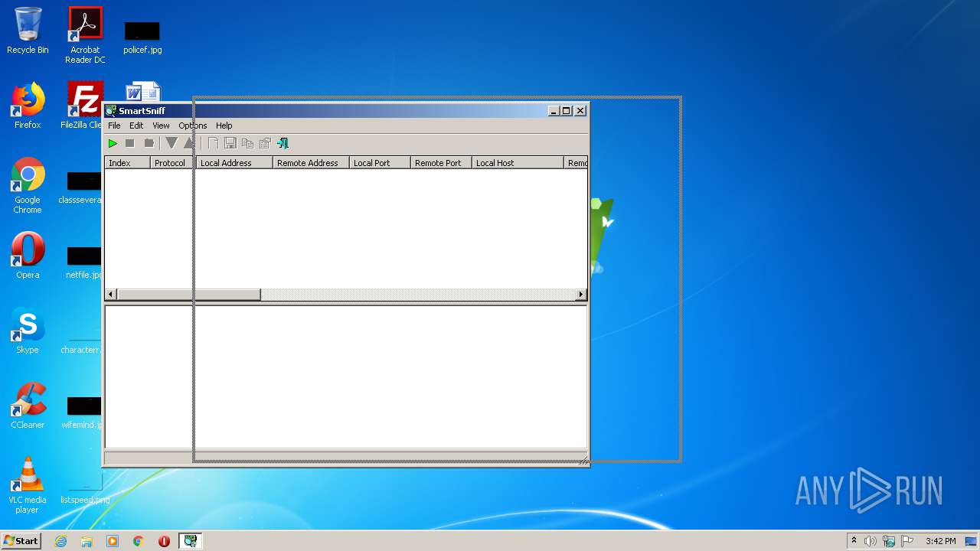This screenshot has width=980, height=551.
Task: Launch Opera from the taskbar
Action: point(164,541)
